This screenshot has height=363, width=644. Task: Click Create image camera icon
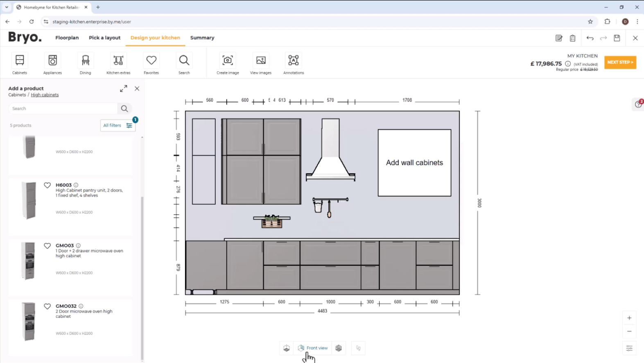click(228, 64)
